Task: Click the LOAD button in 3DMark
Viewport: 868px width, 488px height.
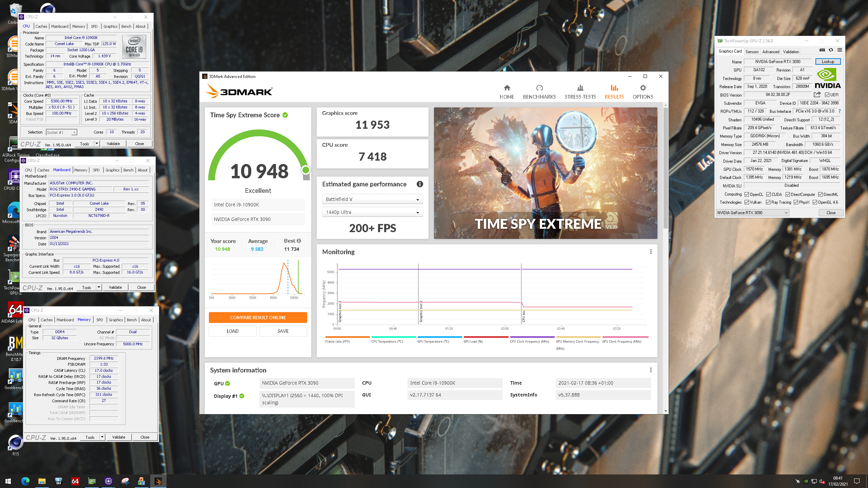Action: [233, 331]
